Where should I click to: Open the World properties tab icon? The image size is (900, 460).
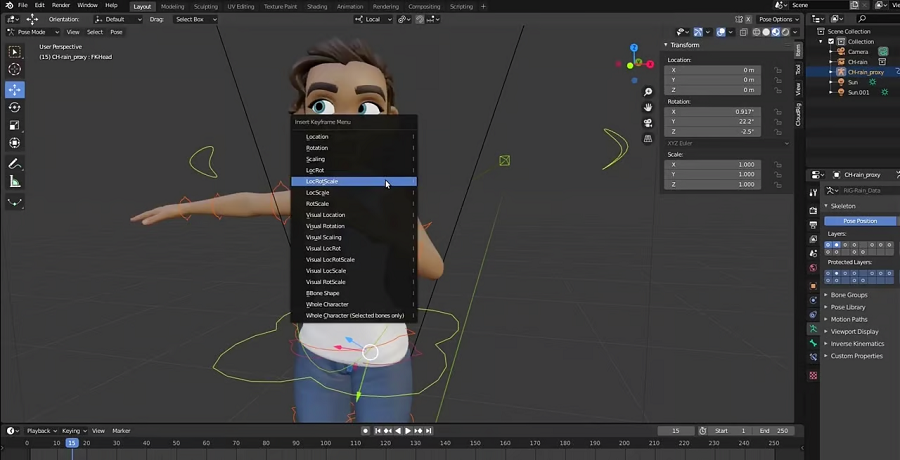pos(813,268)
